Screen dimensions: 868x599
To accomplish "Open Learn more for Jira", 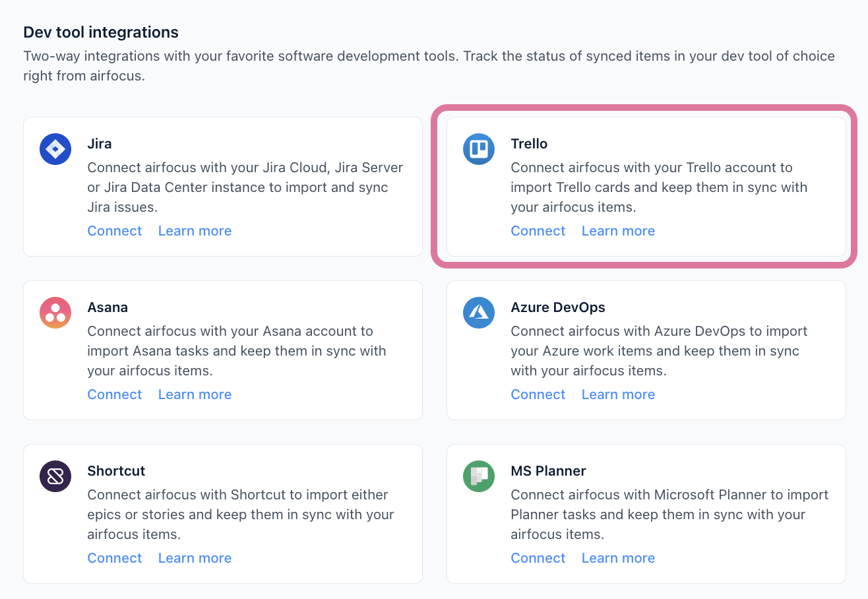I will point(195,231).
